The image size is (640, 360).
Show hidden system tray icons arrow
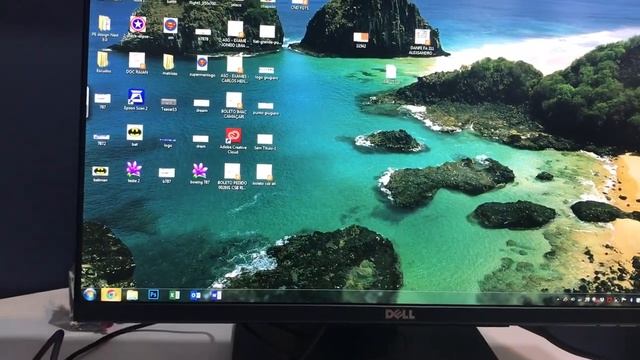558,300
